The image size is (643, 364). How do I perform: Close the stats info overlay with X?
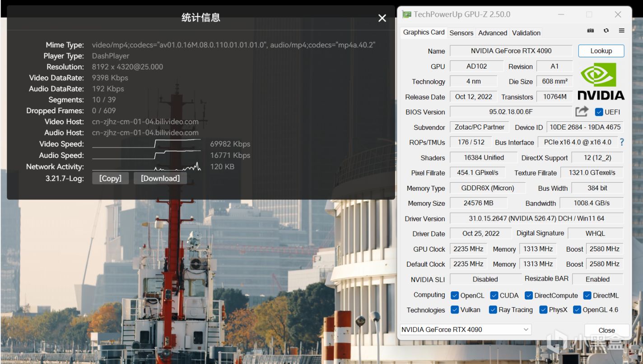(382, 18)
